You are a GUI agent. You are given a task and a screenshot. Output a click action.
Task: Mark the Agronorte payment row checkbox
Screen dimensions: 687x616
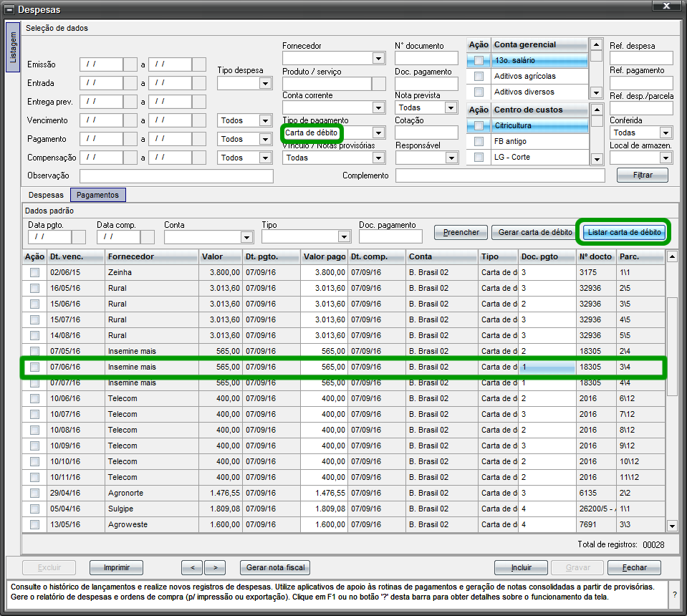click(34, 494)
